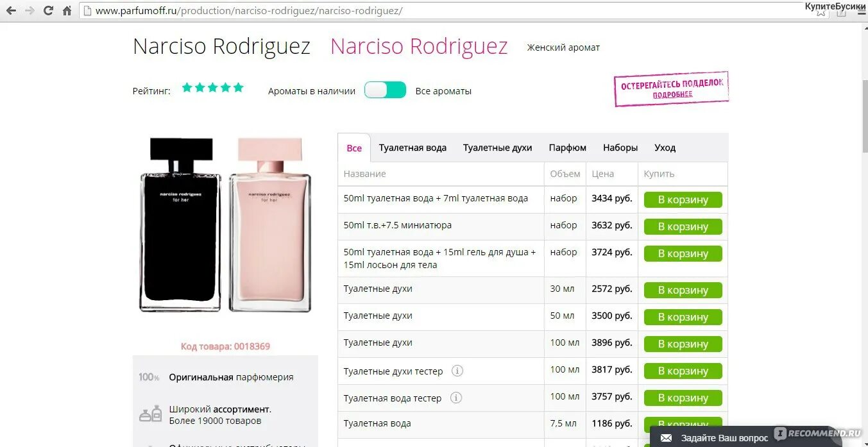
Task: Click Женский аромат label
Action: 563,47
